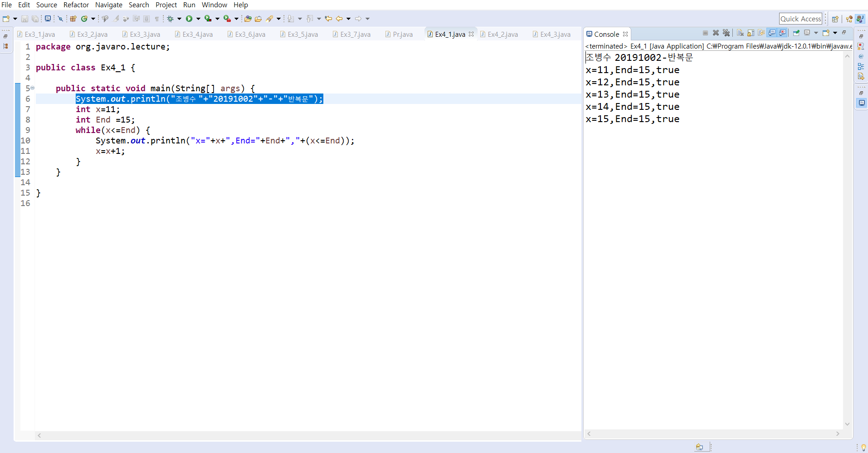Click the tip light bulb in status bar
This screenshot has width=868, height=453.
863,448
